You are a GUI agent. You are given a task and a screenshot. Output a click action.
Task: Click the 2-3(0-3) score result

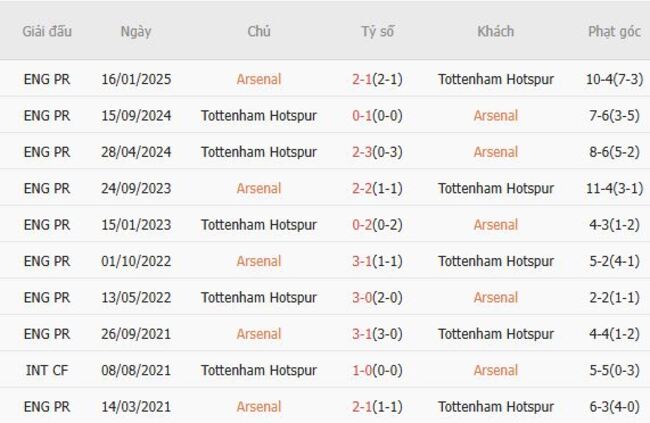pos(377,152)
